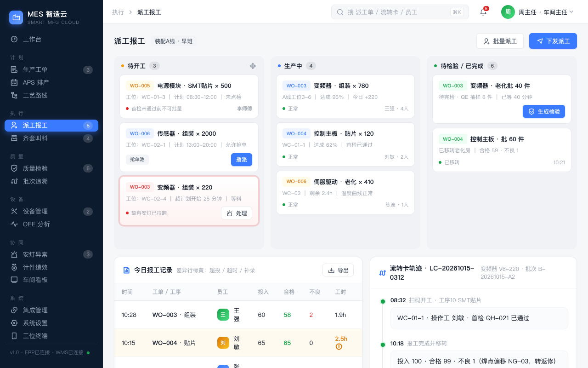The width and height of the screenshot is (588, 368).
Task: Click the 08:32 timeline marker dot
Action: coord(383,301)
